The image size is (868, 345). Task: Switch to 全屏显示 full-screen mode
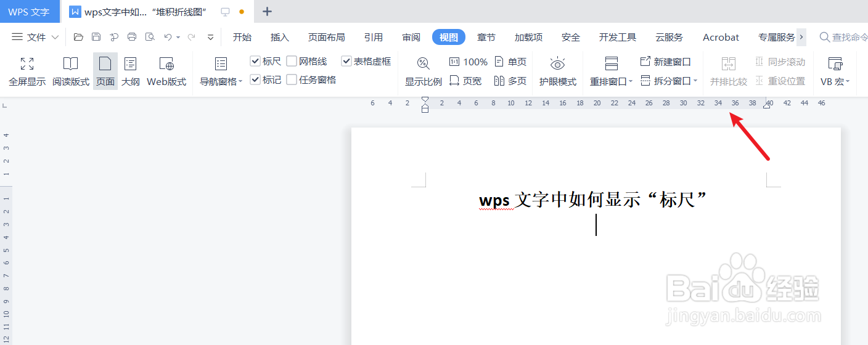(x=27, y=71)
